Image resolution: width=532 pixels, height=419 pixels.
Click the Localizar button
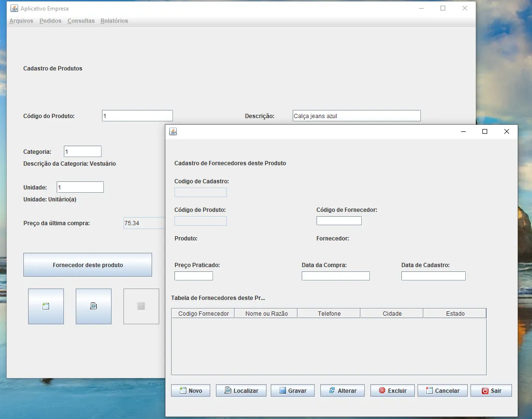click(241, 390)
